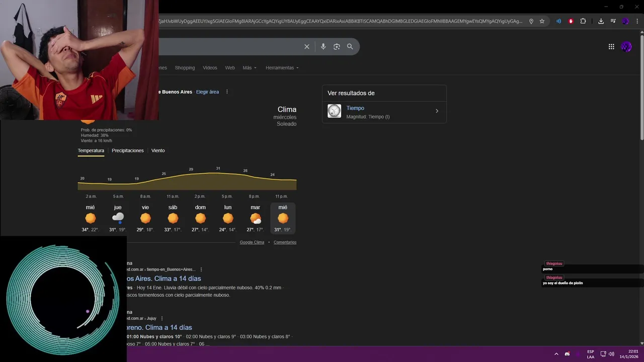Open the Chrome profile avatar in the toolbar
644x362 pixels.
click(625, 21)
